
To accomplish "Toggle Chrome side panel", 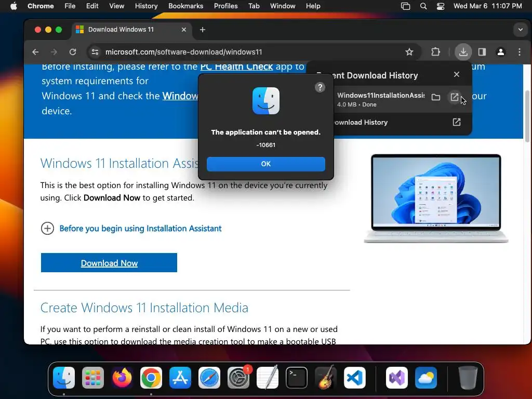I will (482, 52).
